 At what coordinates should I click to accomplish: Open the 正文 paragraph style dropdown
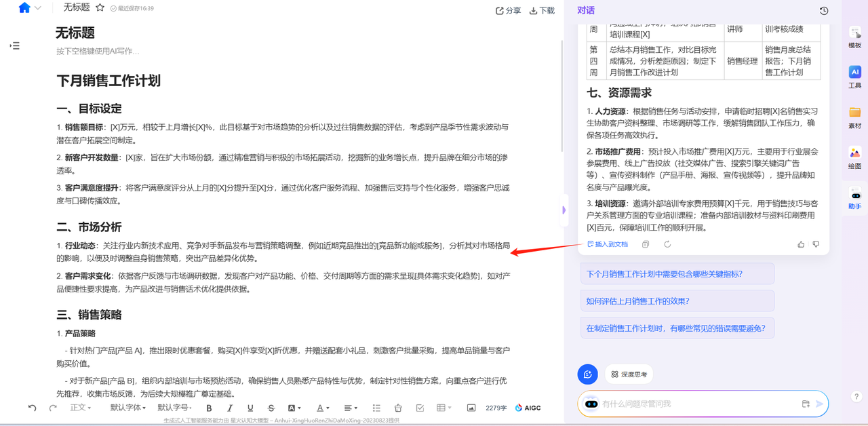[x=80, y=408]
